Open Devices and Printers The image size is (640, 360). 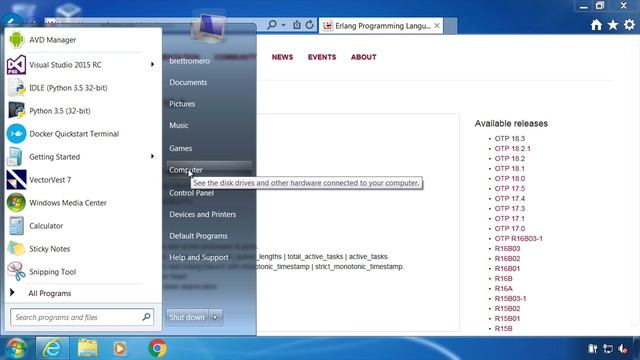coord(202,214)
